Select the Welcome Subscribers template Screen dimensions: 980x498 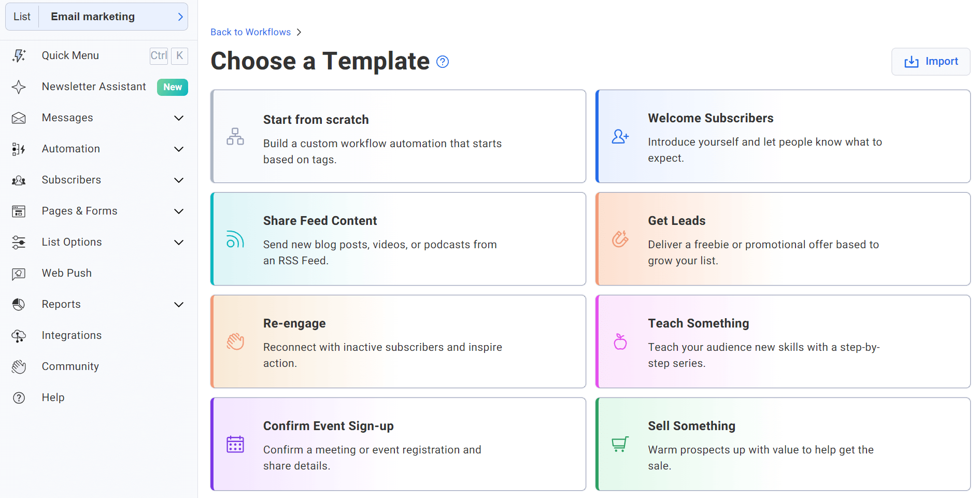(x=783, y=136)
